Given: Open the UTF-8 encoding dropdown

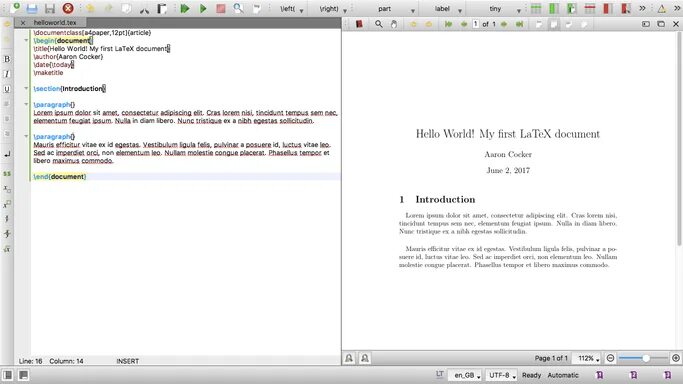Looking at the screenshot, I should (502, 375).
